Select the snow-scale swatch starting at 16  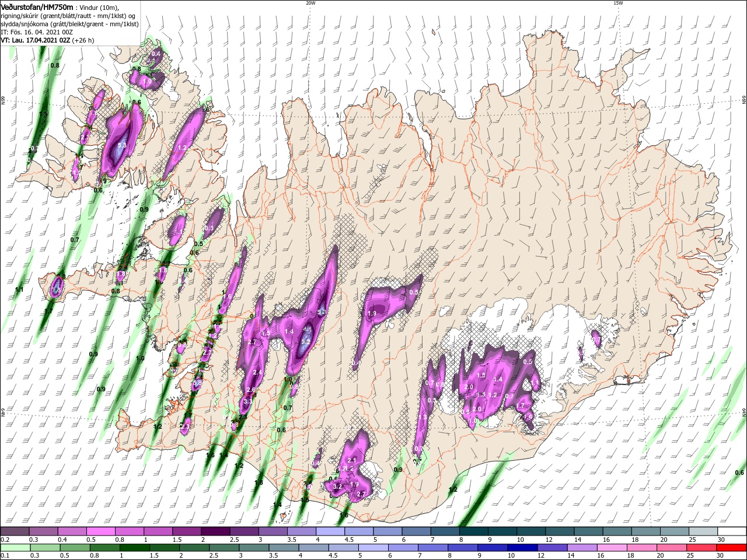[x=617, y=530]
